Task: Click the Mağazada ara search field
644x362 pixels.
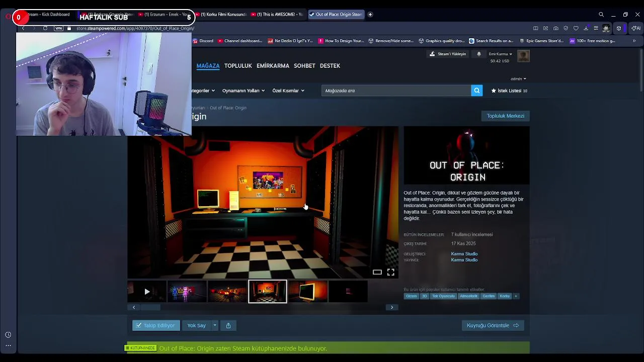Action: pos(396,90)
